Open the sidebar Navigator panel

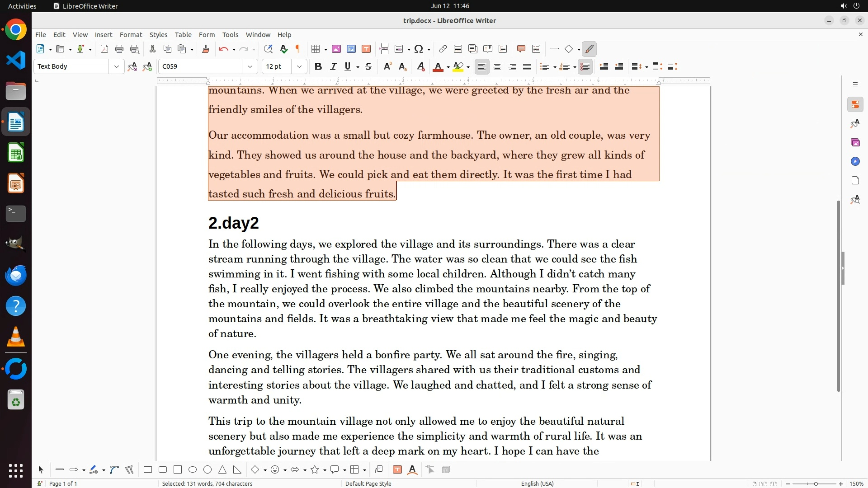pos(855,162)
